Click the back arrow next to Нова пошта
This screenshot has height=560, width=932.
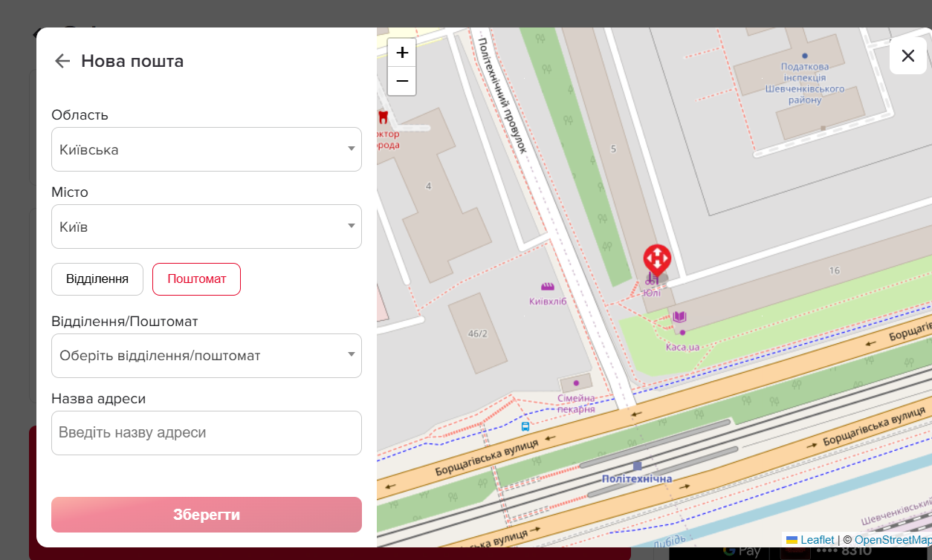(x=62, y=61)
